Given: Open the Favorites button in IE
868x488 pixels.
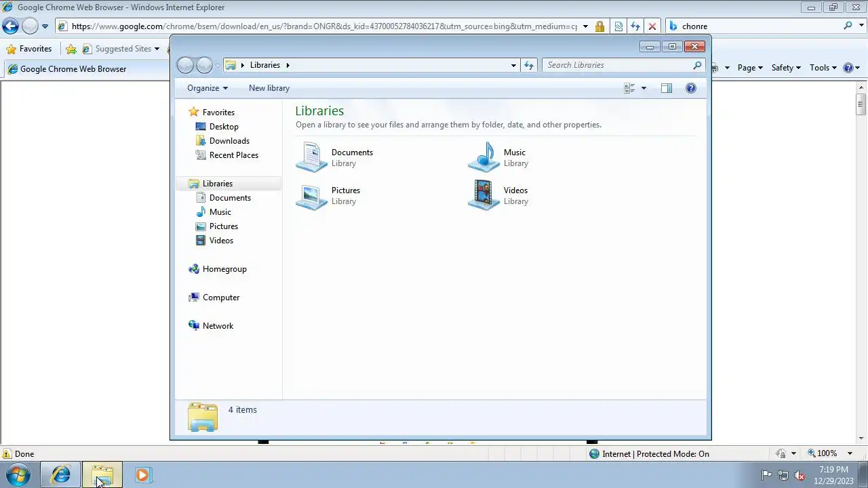Looking at the screenshot, I should [28, 49].
